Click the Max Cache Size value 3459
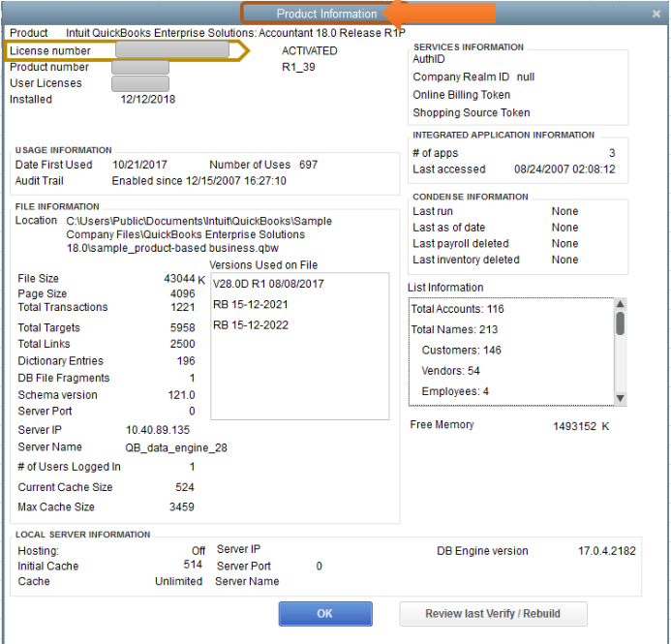Viewport: 671px width, 644px height. 181,506
